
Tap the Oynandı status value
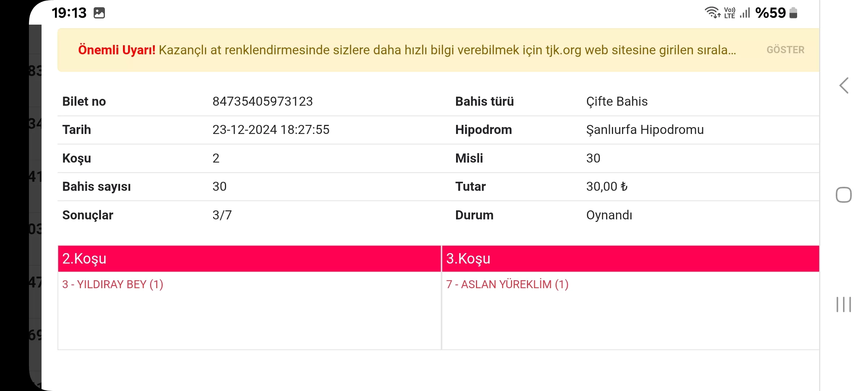tap(609, 215)
